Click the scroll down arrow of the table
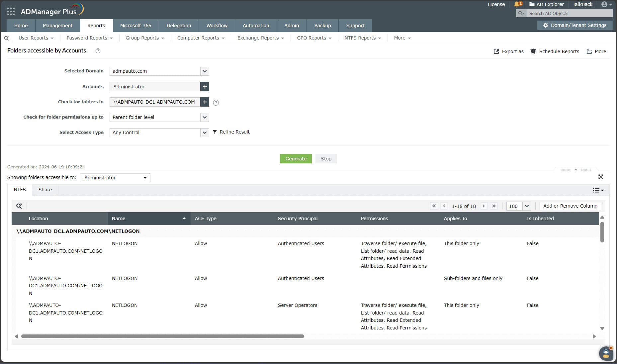617x364 pixels. (602, 328)
